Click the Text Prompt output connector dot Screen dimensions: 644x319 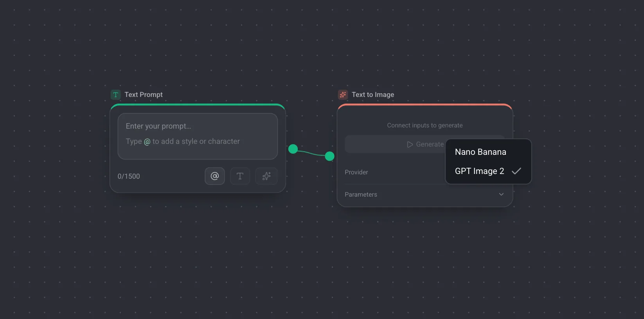tap(293, 149)
